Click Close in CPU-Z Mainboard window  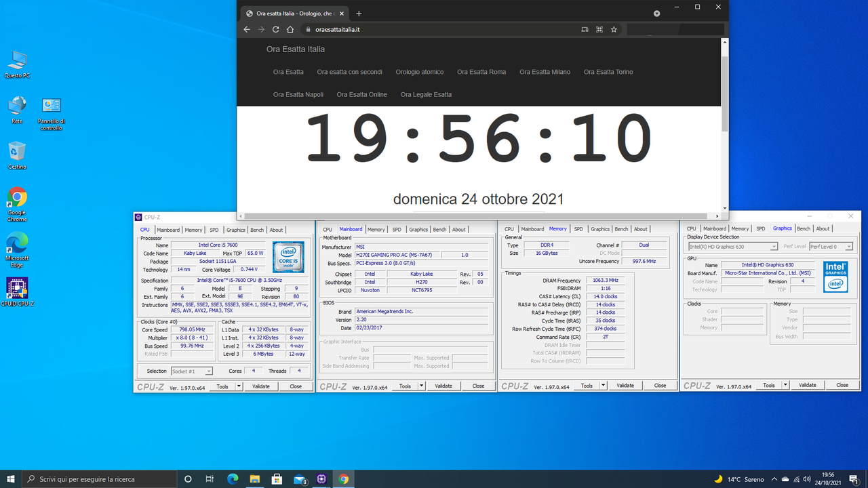point(478,386)
